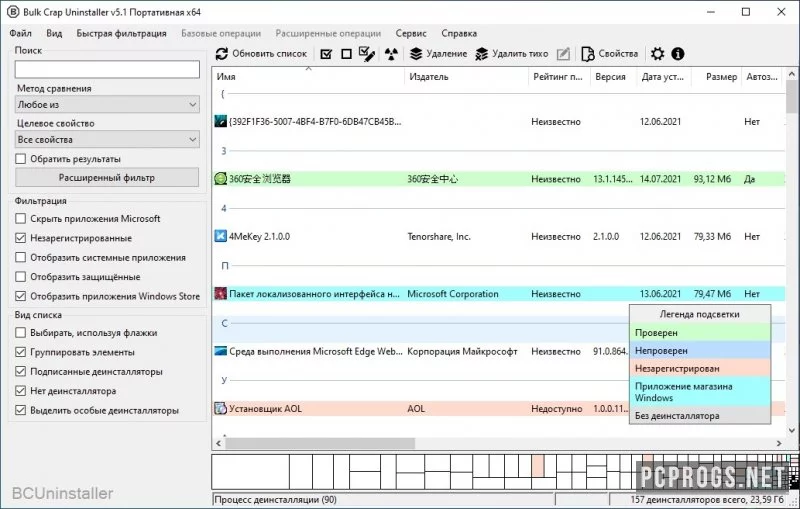The height and width of the screenshot is (509, 800).
Task: Toggle Отобразить приложения Windows Store checkbox
Action: [x=20, y=296]
